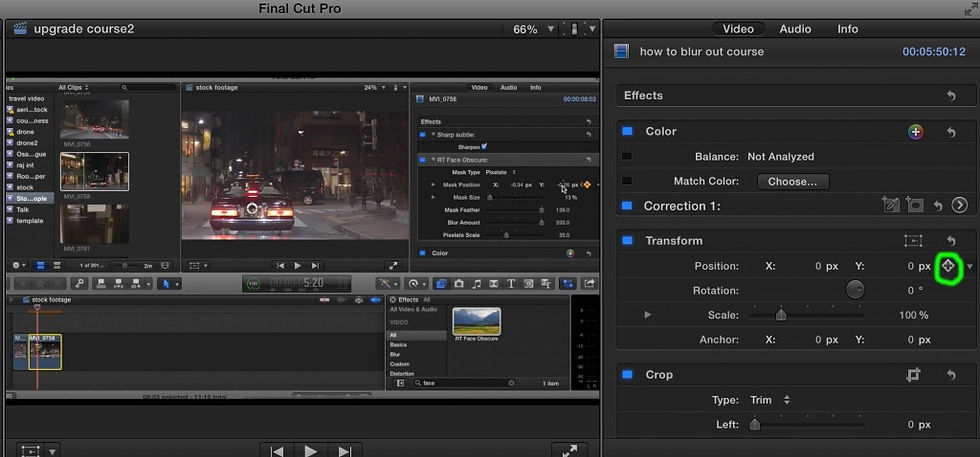980x457 pixels.
Task: Expand the Scale disclosure triangle
Action: pyautogui.click(x=648, y=315)
